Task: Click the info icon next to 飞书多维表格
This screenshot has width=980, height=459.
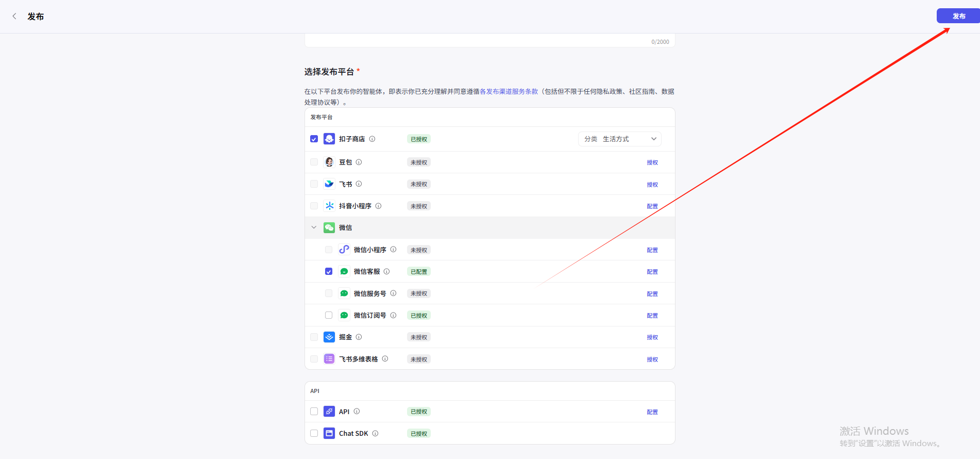Action: pos(385,359)
